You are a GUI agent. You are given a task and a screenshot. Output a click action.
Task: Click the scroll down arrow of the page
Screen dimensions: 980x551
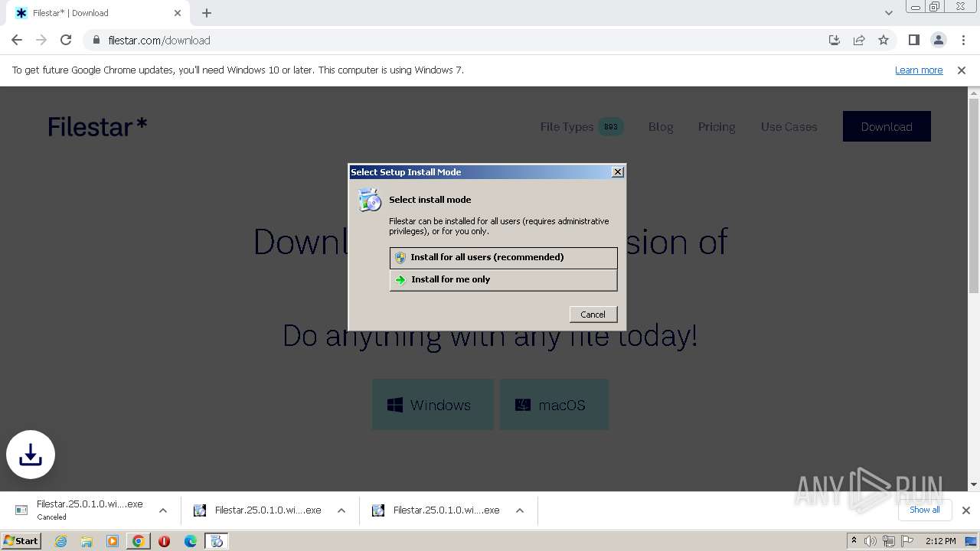coord(974,484)
